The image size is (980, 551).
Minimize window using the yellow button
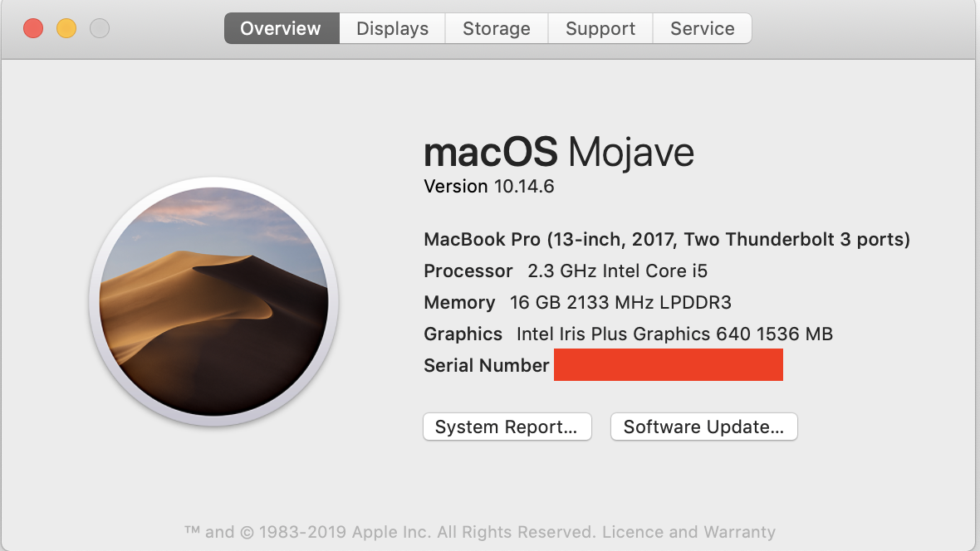(66, 28)
